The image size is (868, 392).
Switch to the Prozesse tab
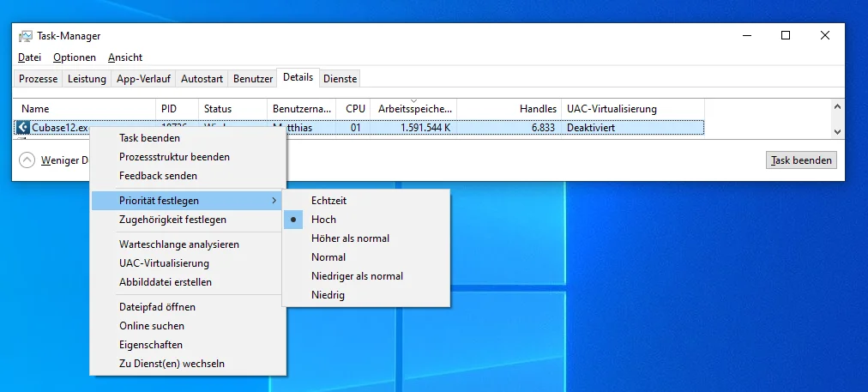coord(39,79)
